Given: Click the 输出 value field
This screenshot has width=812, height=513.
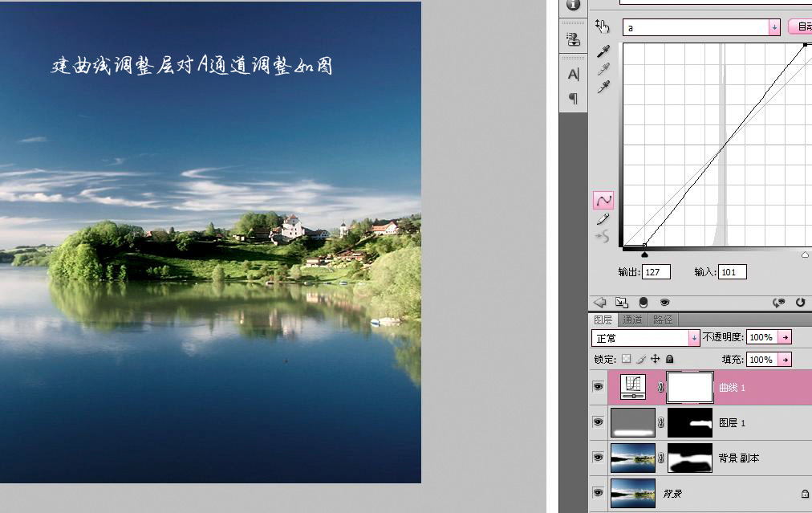Looking at the screenshot, I should click(x=656, y=272).
